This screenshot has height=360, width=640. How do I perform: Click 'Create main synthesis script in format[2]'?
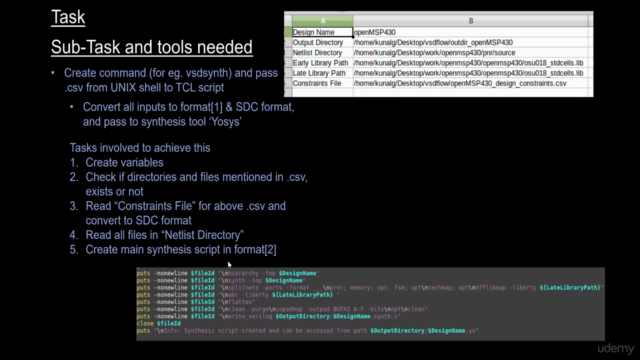click(x=173, y=250)
